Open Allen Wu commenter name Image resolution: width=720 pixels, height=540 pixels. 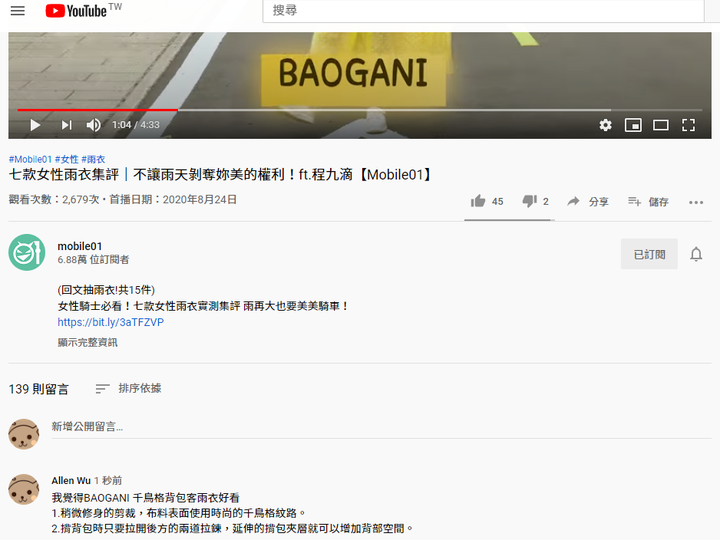[x=71, y=480]
